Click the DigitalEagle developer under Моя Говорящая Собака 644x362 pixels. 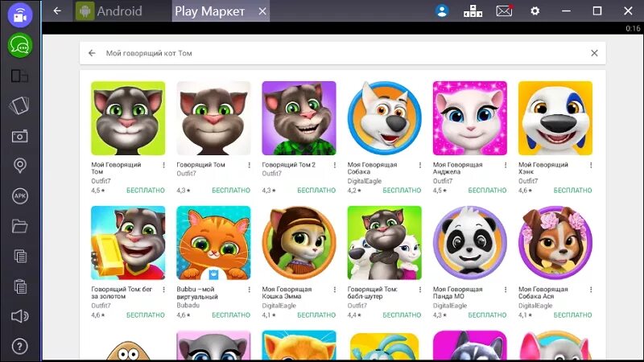[x=365, y=181]
